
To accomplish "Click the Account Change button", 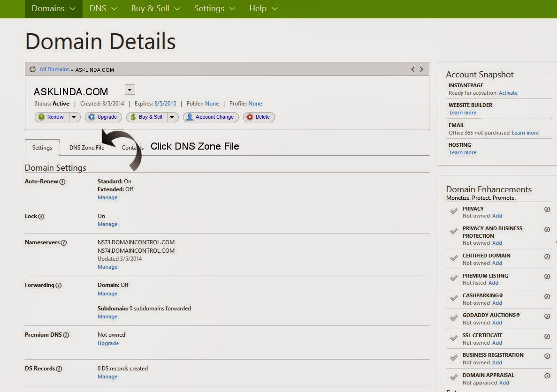I will [x=210, y=117].
